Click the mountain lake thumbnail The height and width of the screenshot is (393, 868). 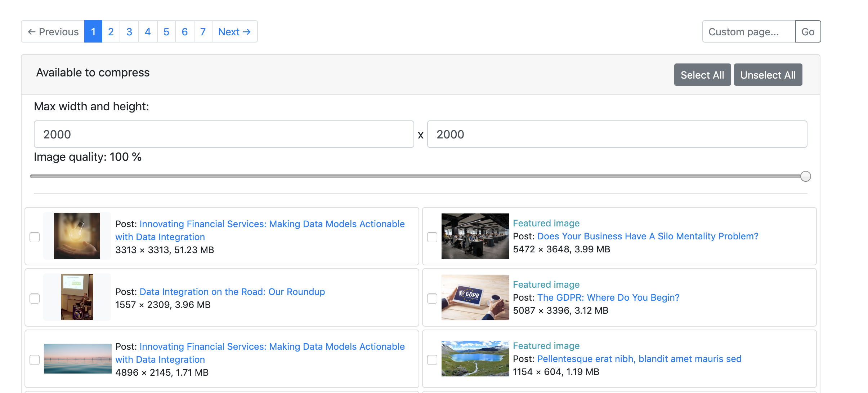tap(475, 359)
